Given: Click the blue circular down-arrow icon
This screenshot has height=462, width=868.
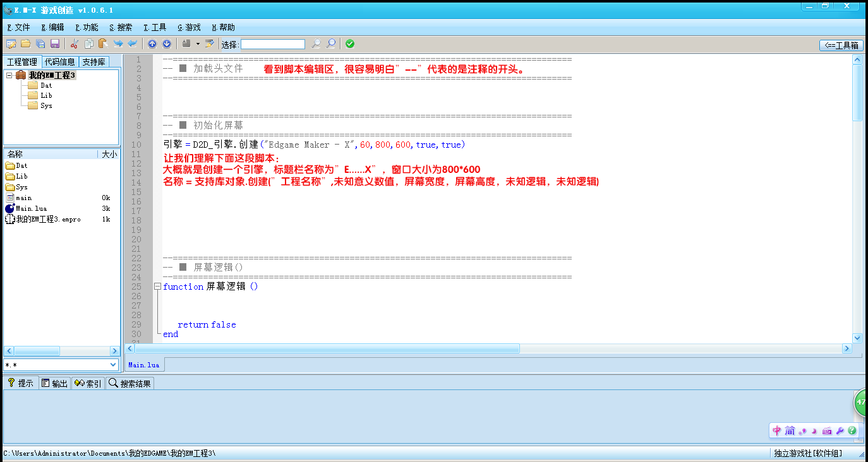Looking at the screenshot, I should click(x=167, y=44).
